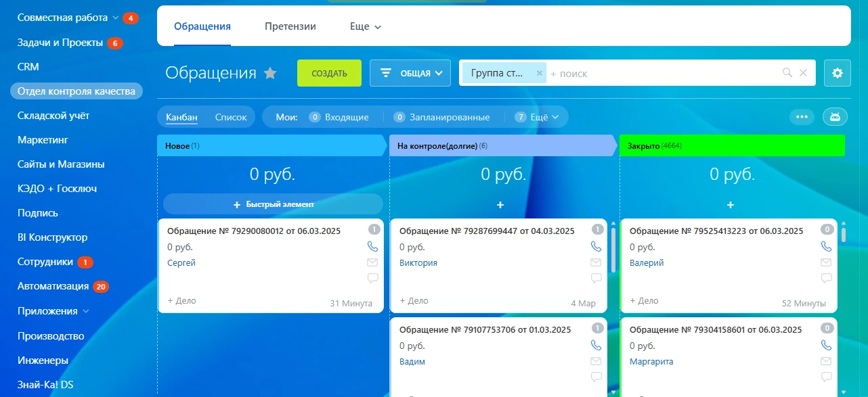Expand Приложения sidebar section
This screenshot has width=868, height=397.
85,311
